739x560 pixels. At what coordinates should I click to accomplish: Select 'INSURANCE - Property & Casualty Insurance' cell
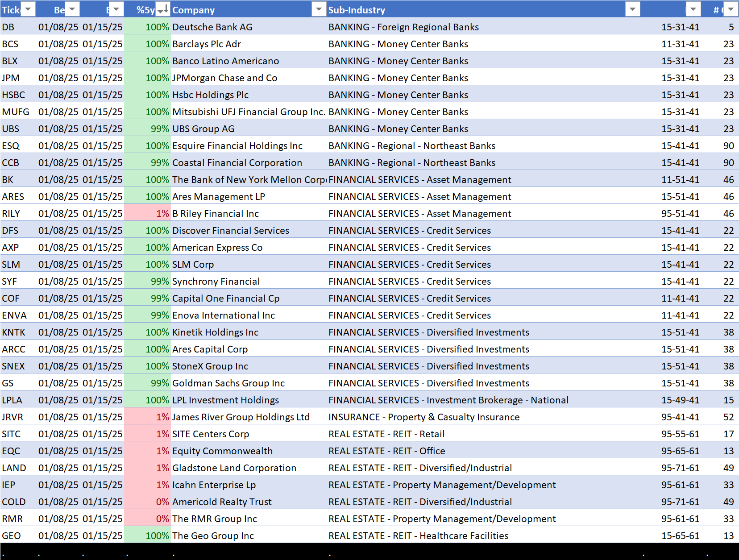coord(484,417)
